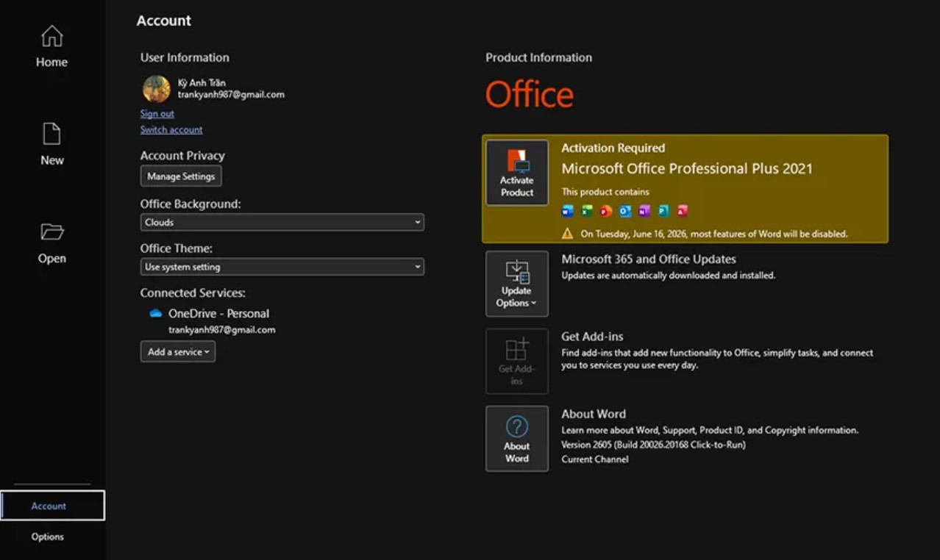Open the Update Options dropdown

click(517, 284)
